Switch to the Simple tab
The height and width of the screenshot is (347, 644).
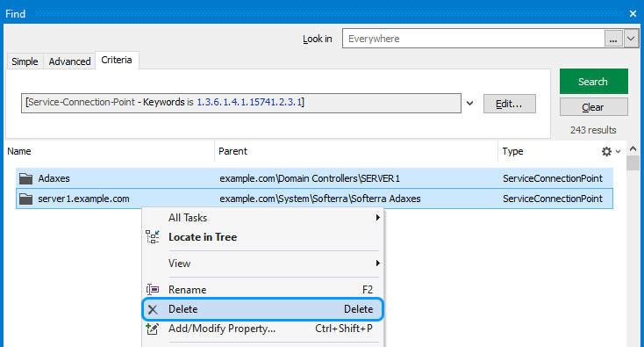point(25,61)
